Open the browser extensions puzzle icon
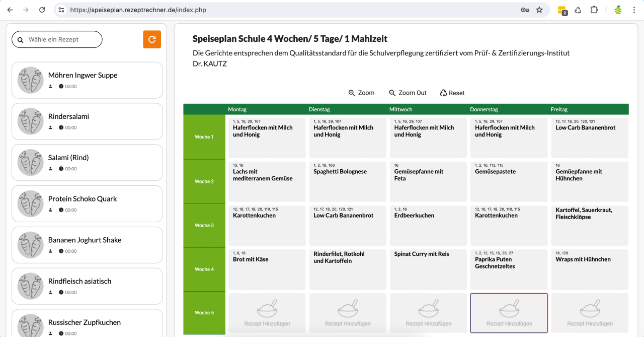Screen dimensions: 644x337 (594, 10)
